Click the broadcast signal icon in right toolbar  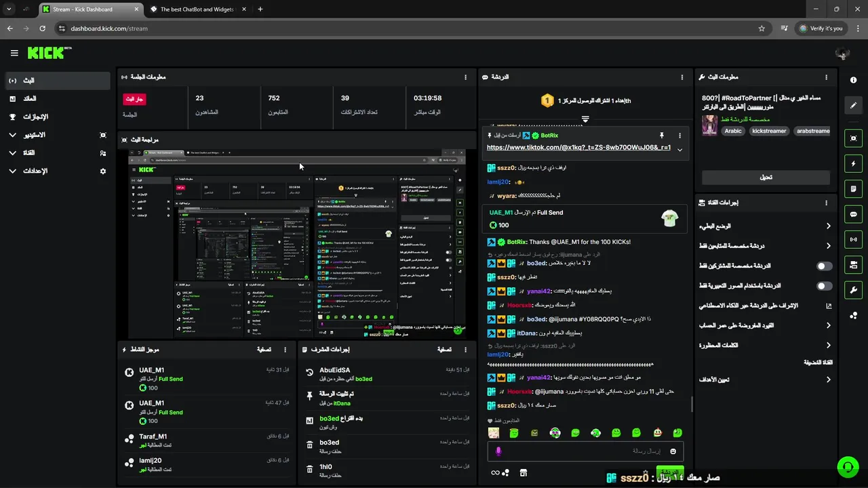click(x=853, y=239)
